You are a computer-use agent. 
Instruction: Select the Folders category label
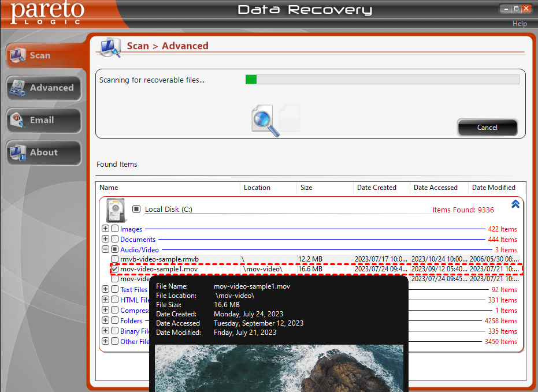click(131, 321)
